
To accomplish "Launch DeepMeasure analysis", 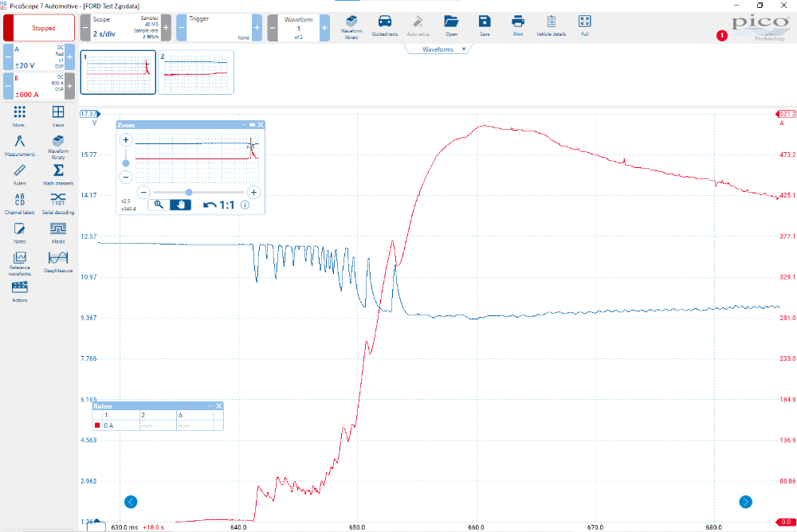I will (x=58, y=261).
